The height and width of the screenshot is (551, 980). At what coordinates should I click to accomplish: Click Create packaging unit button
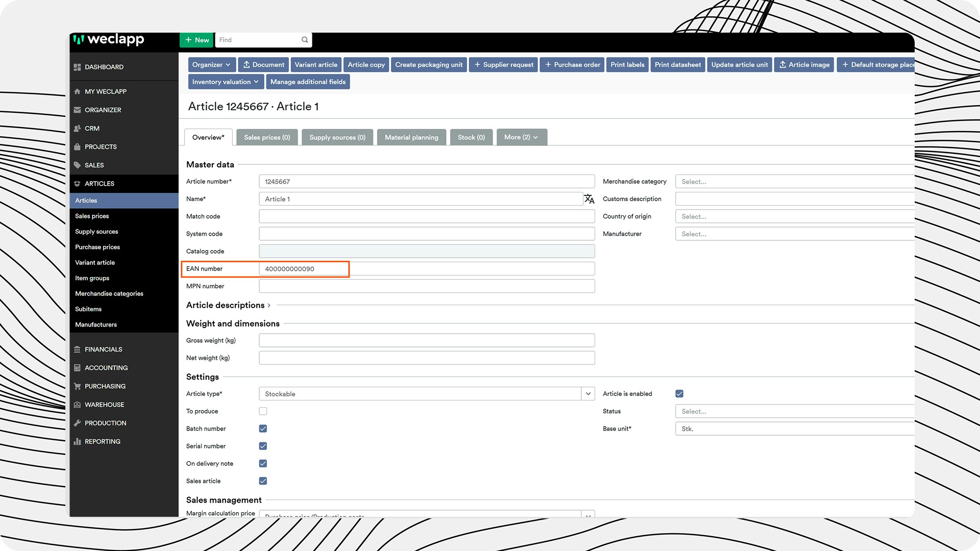(x=429, y=65)
